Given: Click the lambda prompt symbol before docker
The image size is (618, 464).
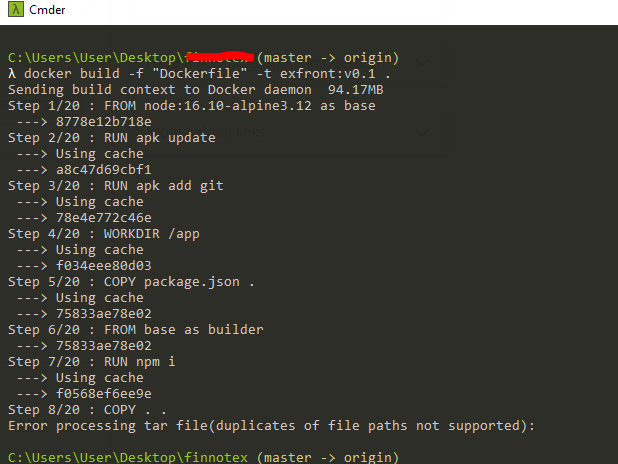Looking at the screenshot, I should point(12,74).
